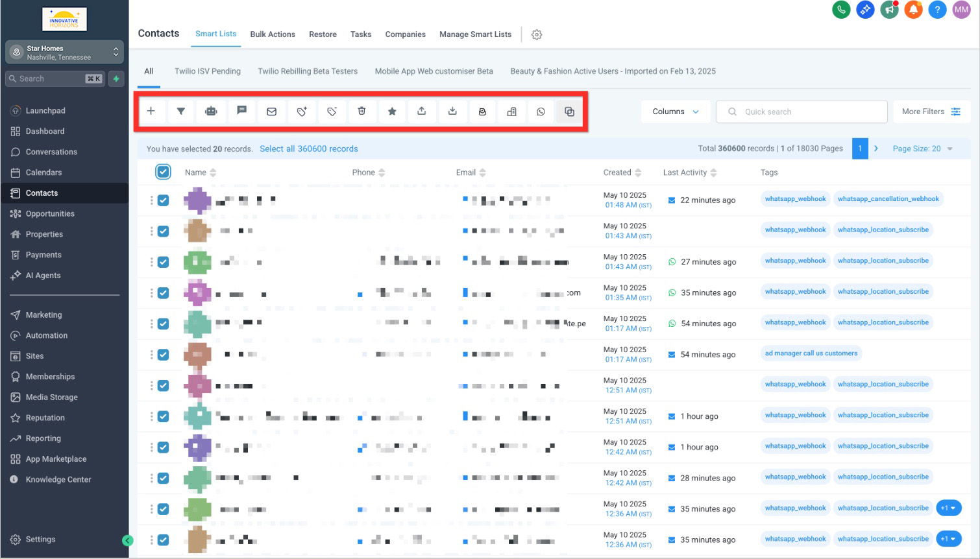980x559 pixels.
Task: Open the Star Homes account switcher
Action: pyautogui.click(x=64, y=53)
